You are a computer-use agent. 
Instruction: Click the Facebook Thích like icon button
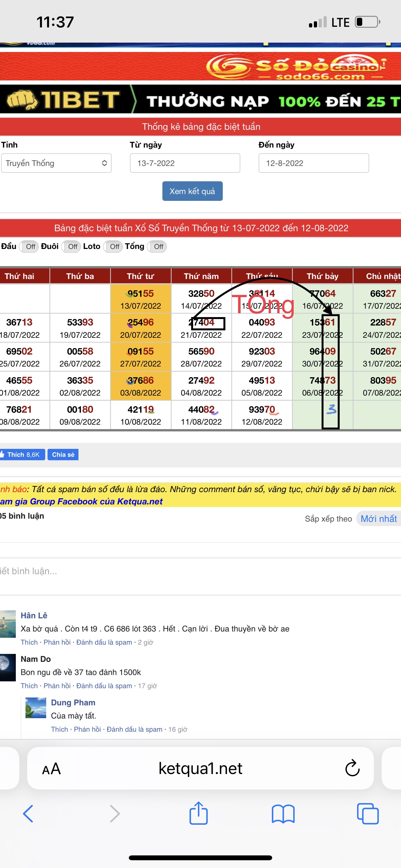[22, 455]
